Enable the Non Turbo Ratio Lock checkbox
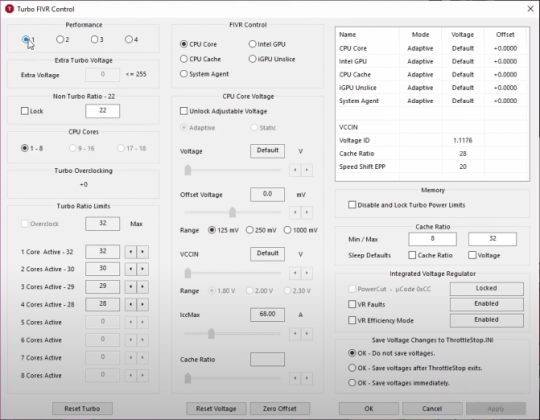Image resolution: width=540 pixels, height=420 pixels. pyautogui.click(x=24, y=111)
